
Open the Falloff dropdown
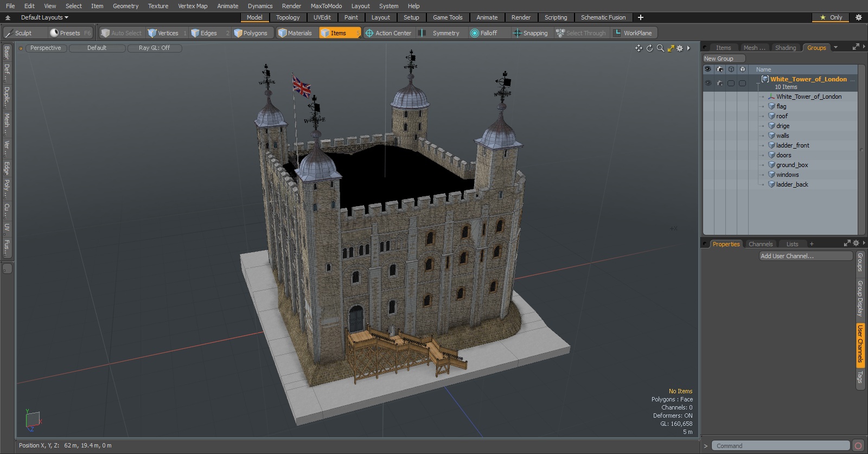[489, 33]
